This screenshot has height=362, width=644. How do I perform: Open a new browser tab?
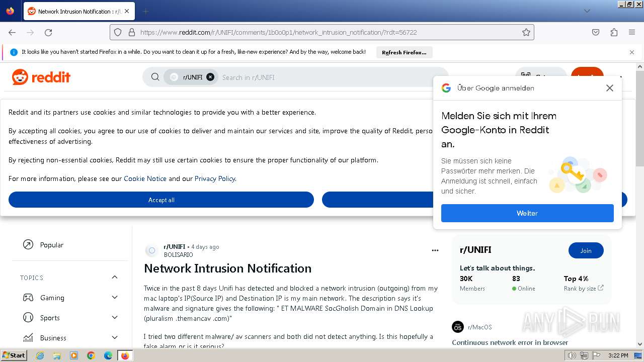coord(145,11)
